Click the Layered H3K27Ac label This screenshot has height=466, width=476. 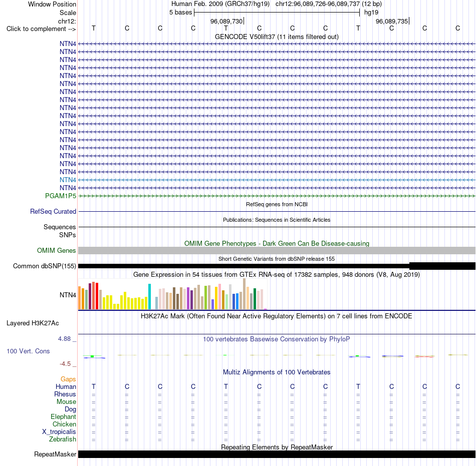(33, 323)
